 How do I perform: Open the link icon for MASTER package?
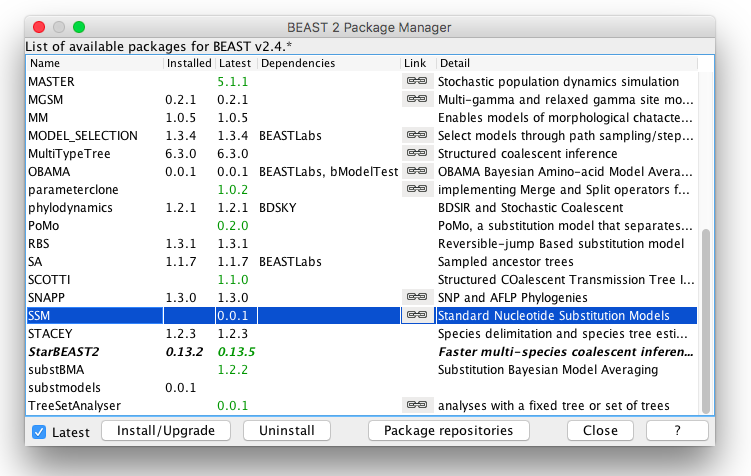point(416,81)
